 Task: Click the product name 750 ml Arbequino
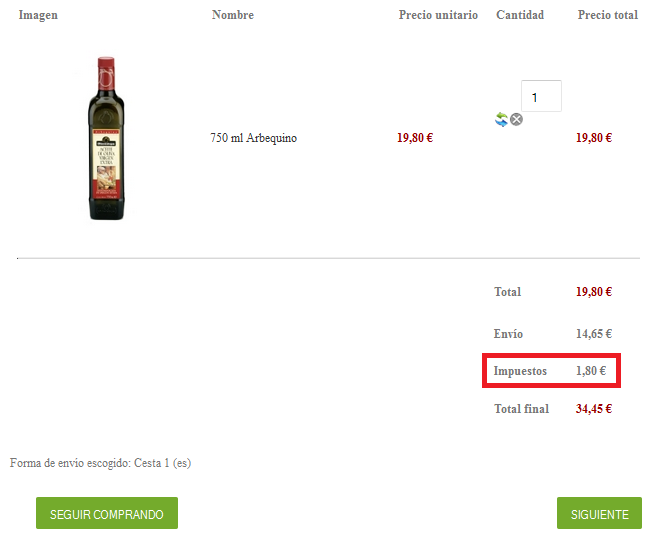click(253, 138)
